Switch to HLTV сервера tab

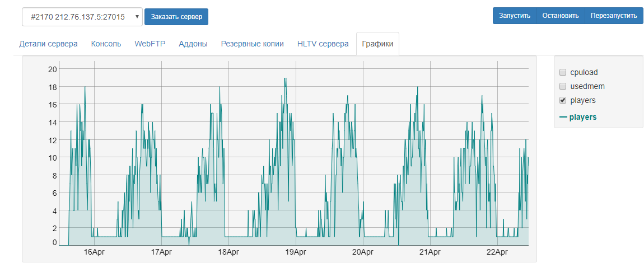(x=323, y=44)
